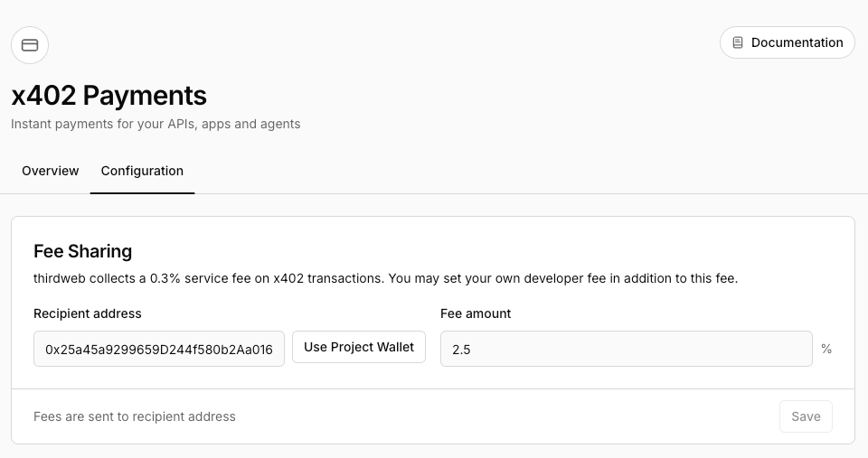Switch to the Overview tab
868x458 pixels.
pos(51,171)
